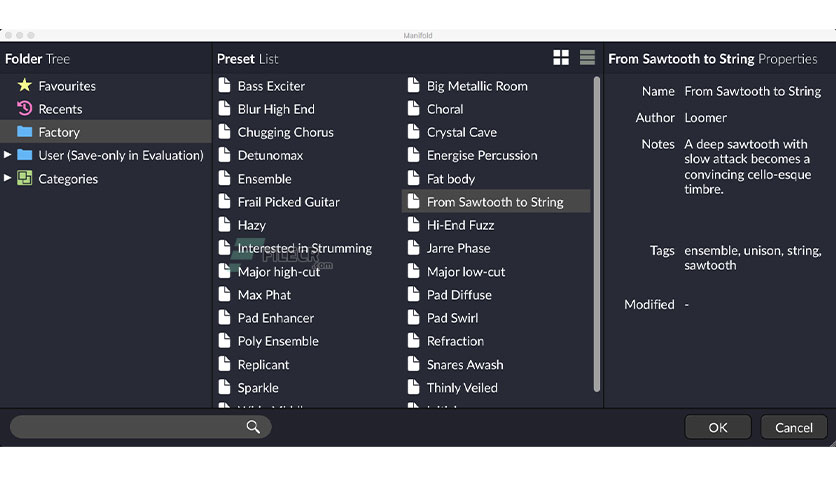Viewport: 836px width, 484px height.
Task: Click the Crystal Cave file icon
Action: (414, 132)
